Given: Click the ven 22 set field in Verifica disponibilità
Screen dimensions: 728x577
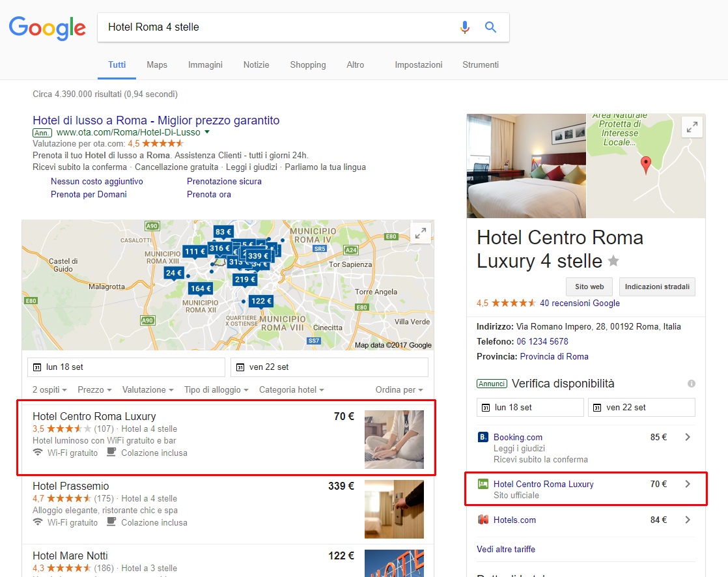Looking at the screenshot, I should point(641,408).
